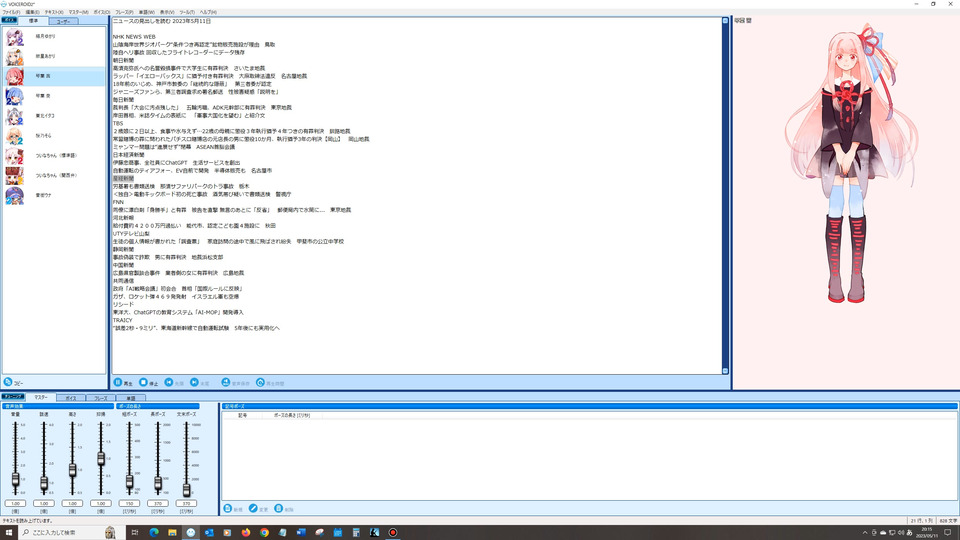This screenshot has width=960, height=540.
Task: Click the text editor scrollbar down arrow
Action: [726, 371]
